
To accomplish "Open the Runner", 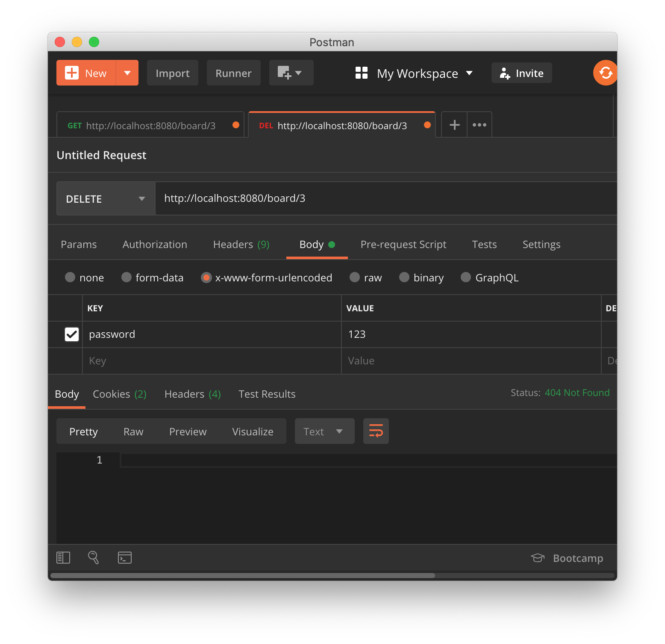I will click(234, 73).
